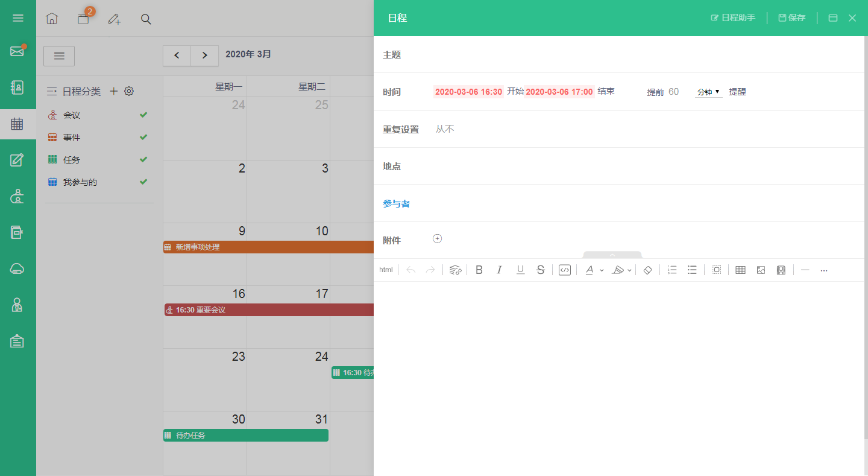Add attachment with the plus circle icon
Image resolution: width=868 pixels, height=476 pixels.
438,238
